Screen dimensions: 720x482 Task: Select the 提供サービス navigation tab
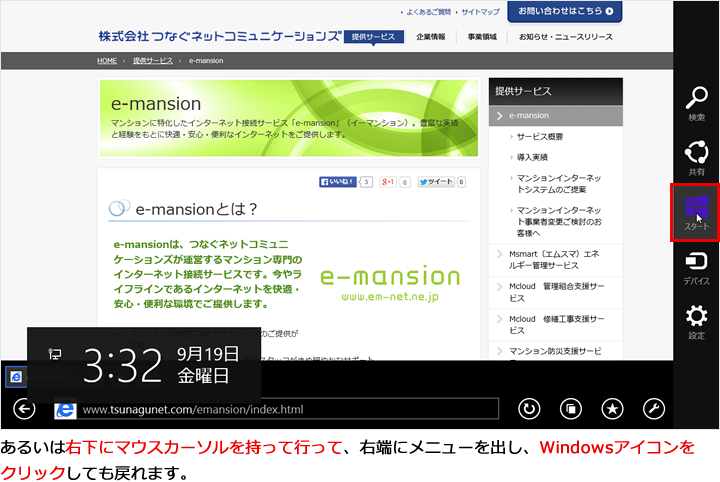tap(373, 37)
